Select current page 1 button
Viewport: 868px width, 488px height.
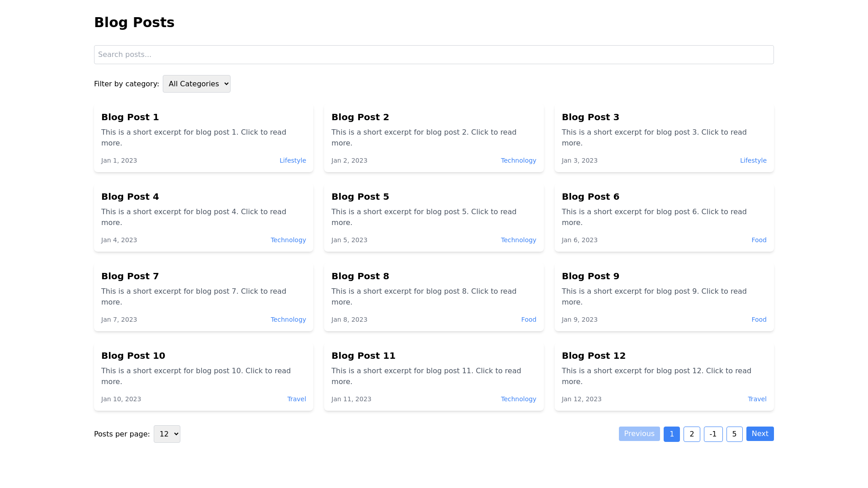(671, 434)
